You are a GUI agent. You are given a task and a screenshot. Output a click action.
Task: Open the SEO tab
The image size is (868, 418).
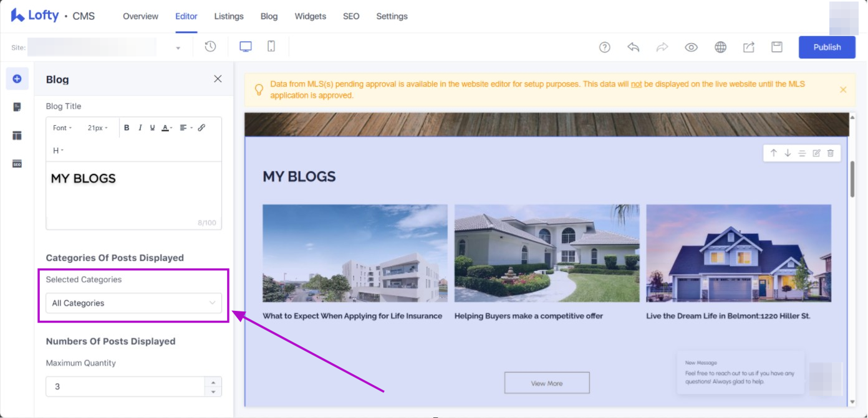click(351, 16)
